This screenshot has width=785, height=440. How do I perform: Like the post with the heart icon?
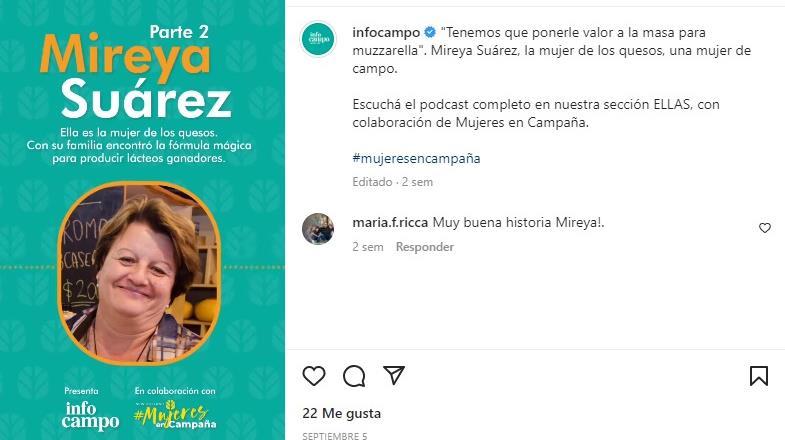[314, 375]
